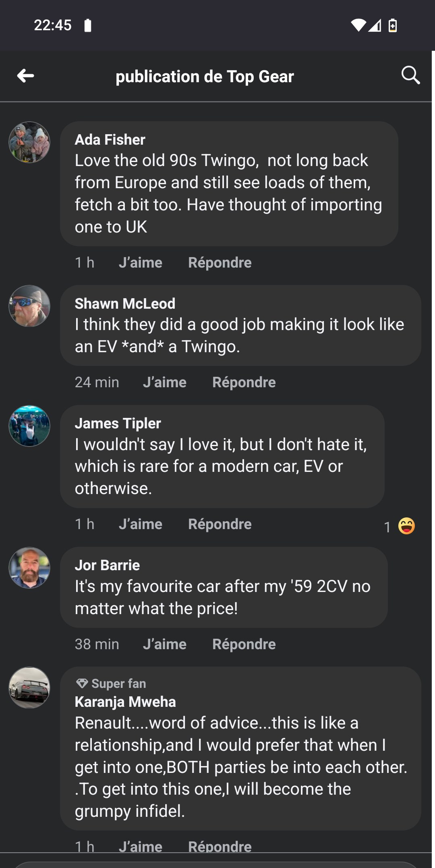Image resolution: width=435 pixels, height=868 pixels.
Task: Tap the Jor Barrie name link
Action: tap(107, 565)
